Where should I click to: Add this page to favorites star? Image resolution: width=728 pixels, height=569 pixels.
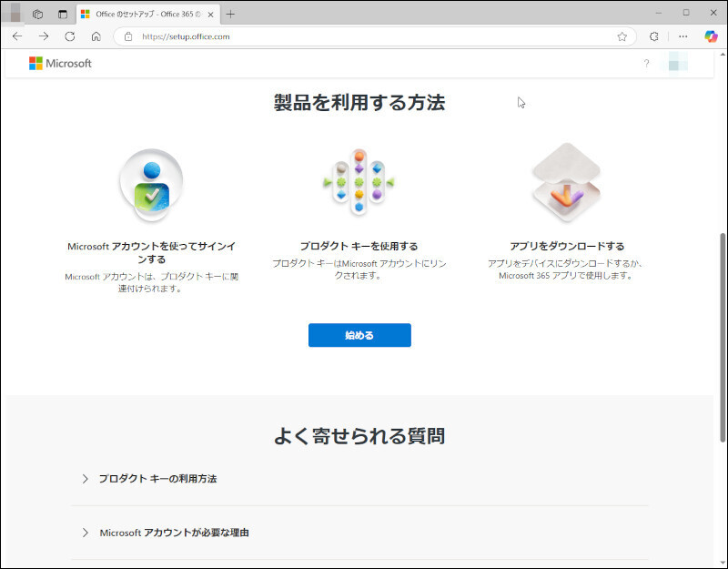point(622,36)
